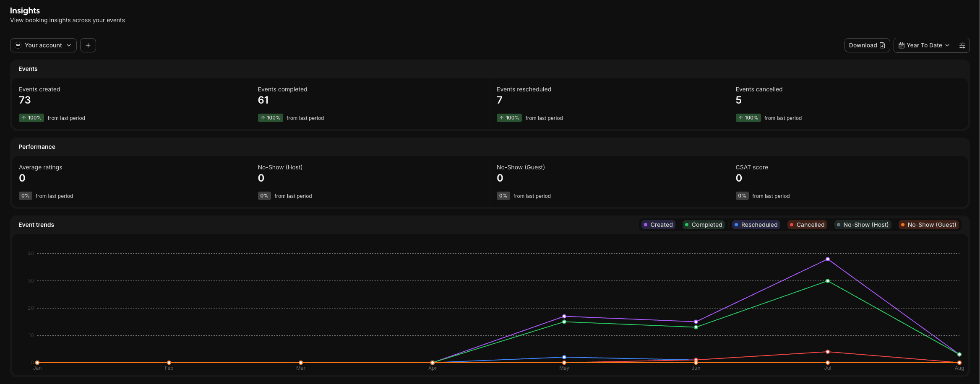Click the red Cancelled data point for Jul
The height and width of the screenshot is (384, 980).
(827, 352)
